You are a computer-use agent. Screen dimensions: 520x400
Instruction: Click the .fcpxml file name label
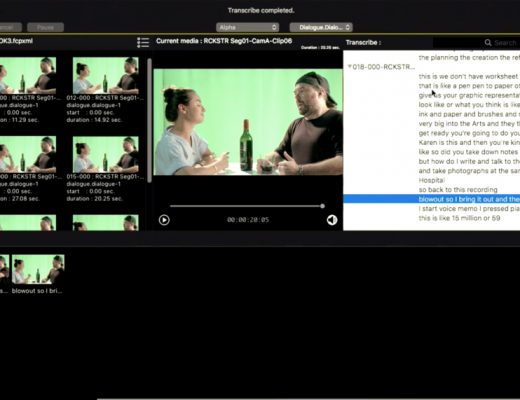pyautogui.click(x=16, y=41)
